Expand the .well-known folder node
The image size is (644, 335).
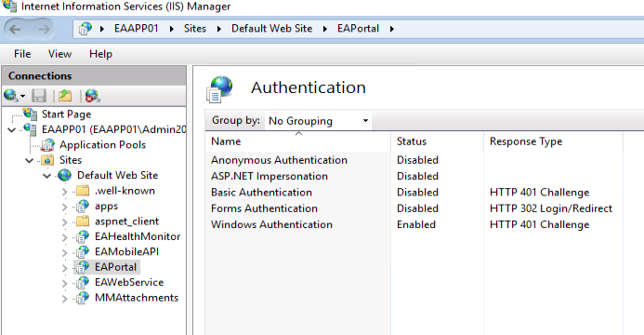65,192
